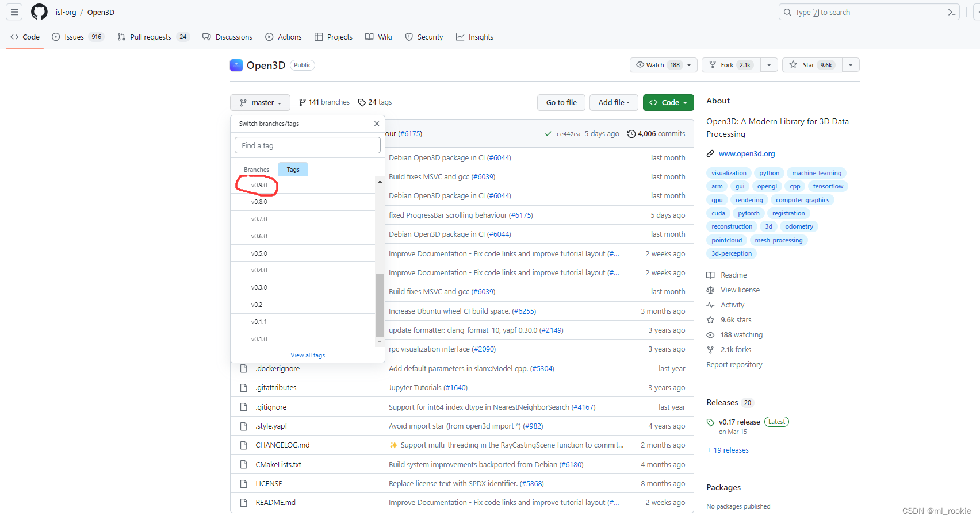Click the Open3D repository avatar icon

point(236,65)
